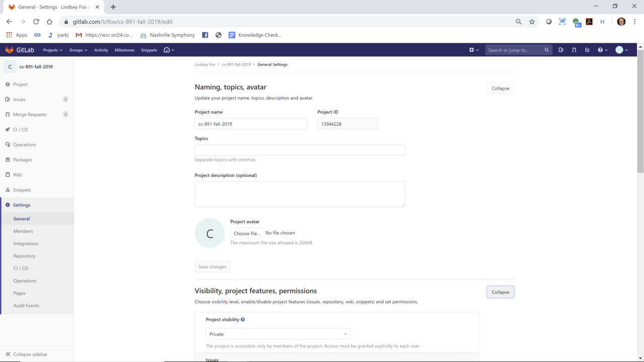This screenshot has width=644, height=362.
Task: Collapse the Naming, topics, avatar section
Action: tap(500, 88)
